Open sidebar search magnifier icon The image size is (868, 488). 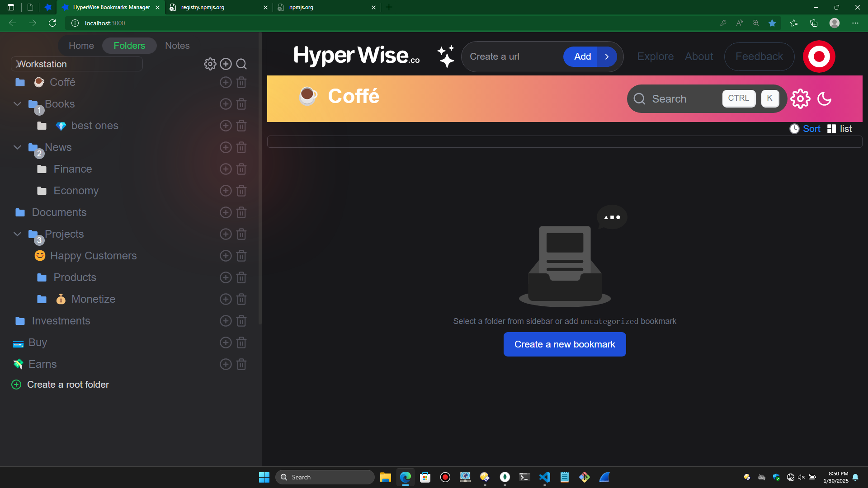click(241, 64)
